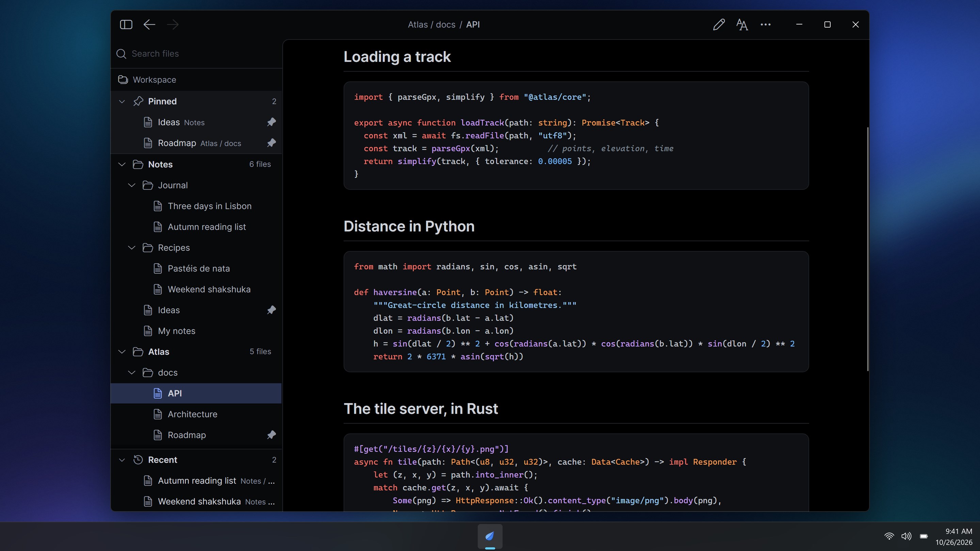Unpin Ideas in the Pinned section
980x551 pixels.
(x=271, y=122)
